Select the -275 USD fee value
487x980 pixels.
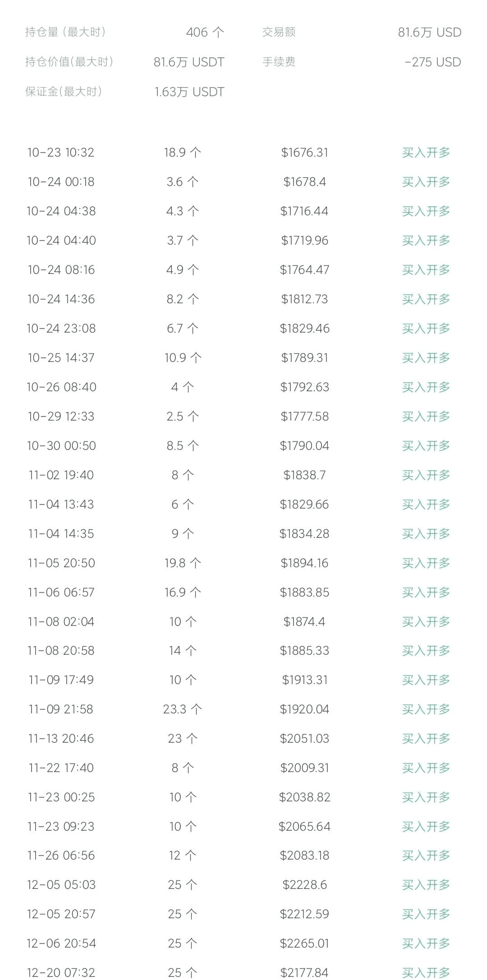point(432,62)
